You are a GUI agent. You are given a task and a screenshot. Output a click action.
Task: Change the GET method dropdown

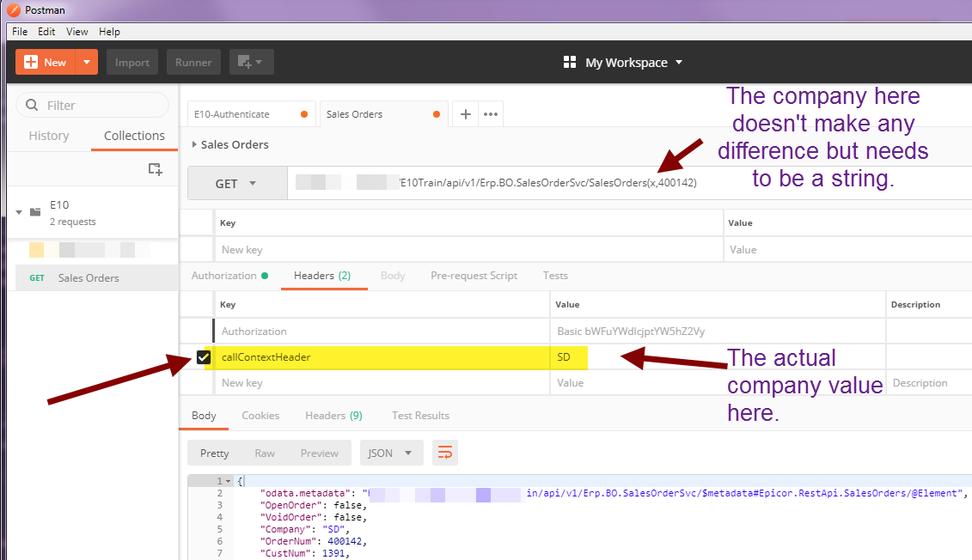point(237,183)
